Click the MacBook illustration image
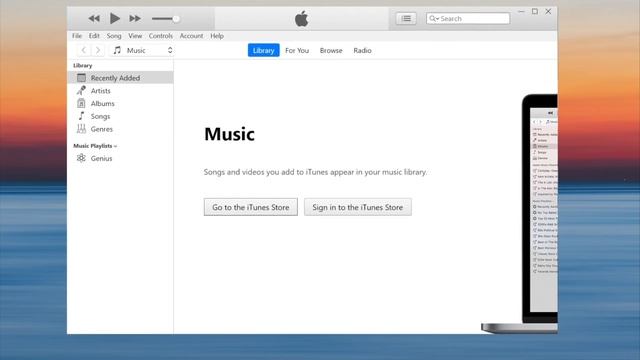Screen dimensions: 640x360 point(520,214)
